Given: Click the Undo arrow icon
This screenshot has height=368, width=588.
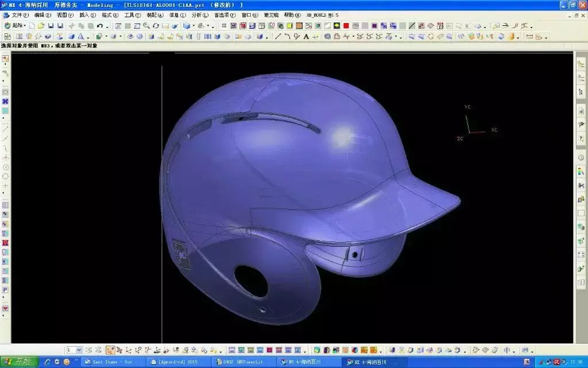Looking at the screenshot, I should point(100,26).
